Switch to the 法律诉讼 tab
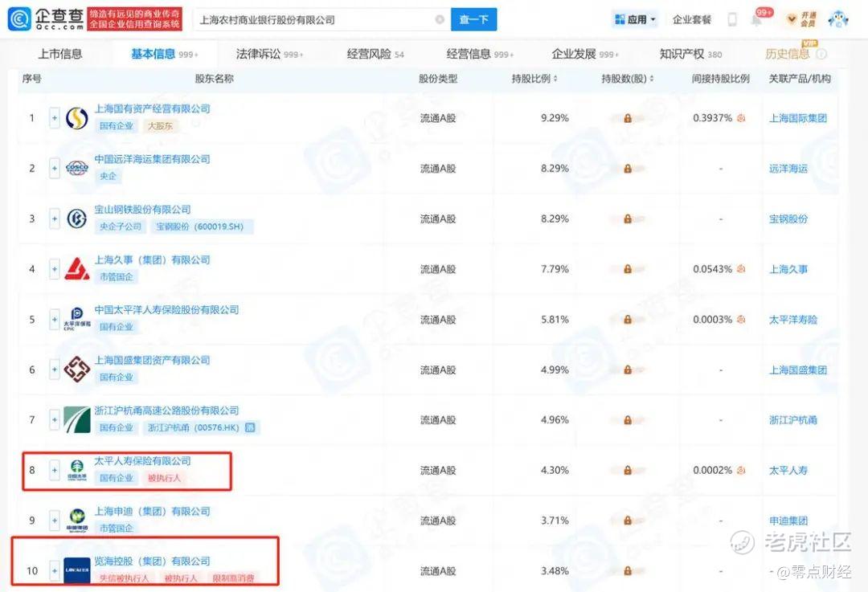This screenshot has width=868, height=592. coord(269,54)
